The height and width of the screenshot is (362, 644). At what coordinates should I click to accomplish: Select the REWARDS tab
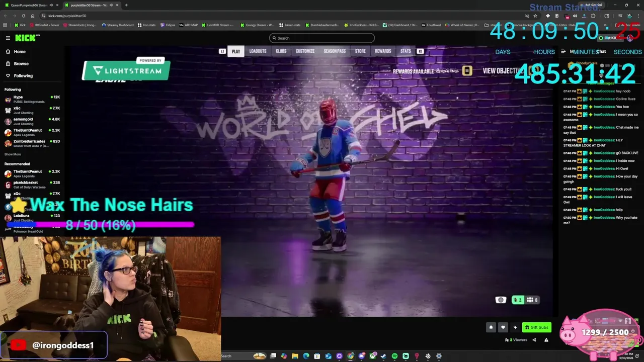click(x=383, y=51)
